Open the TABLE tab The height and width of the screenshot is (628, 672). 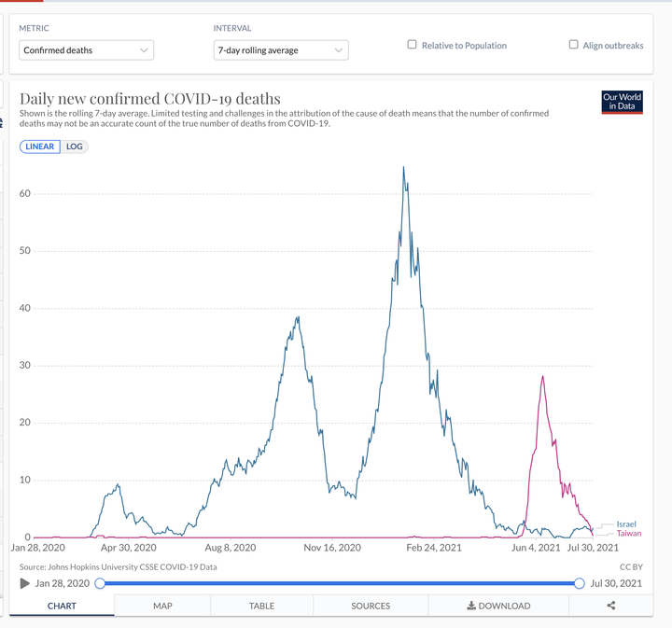tap(262, 606)
